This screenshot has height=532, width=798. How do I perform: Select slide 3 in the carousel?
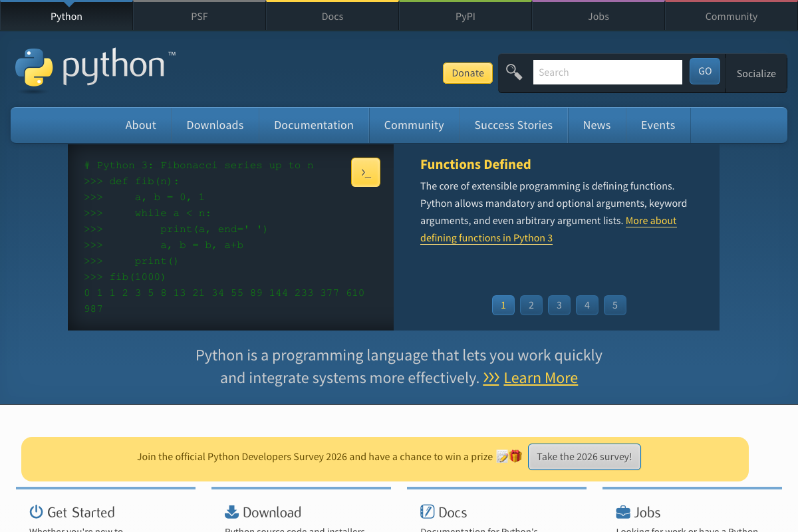pos(559,305)
